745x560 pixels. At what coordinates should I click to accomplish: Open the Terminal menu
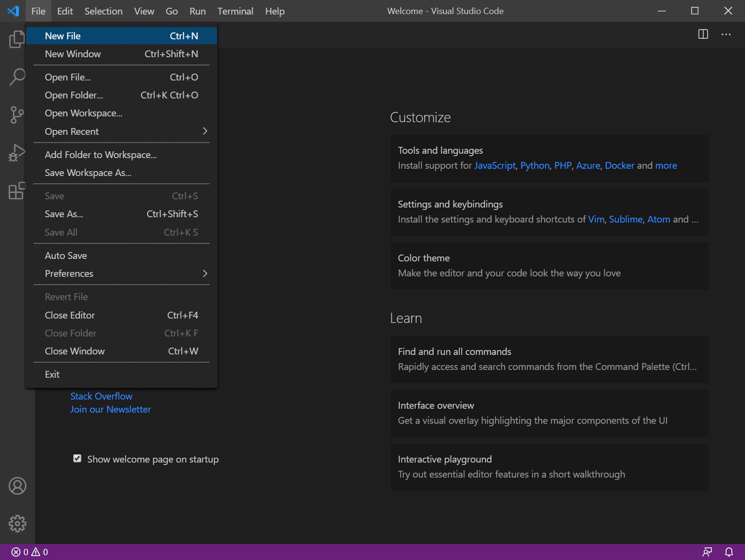pyautogui.click(x=235, y=11)
